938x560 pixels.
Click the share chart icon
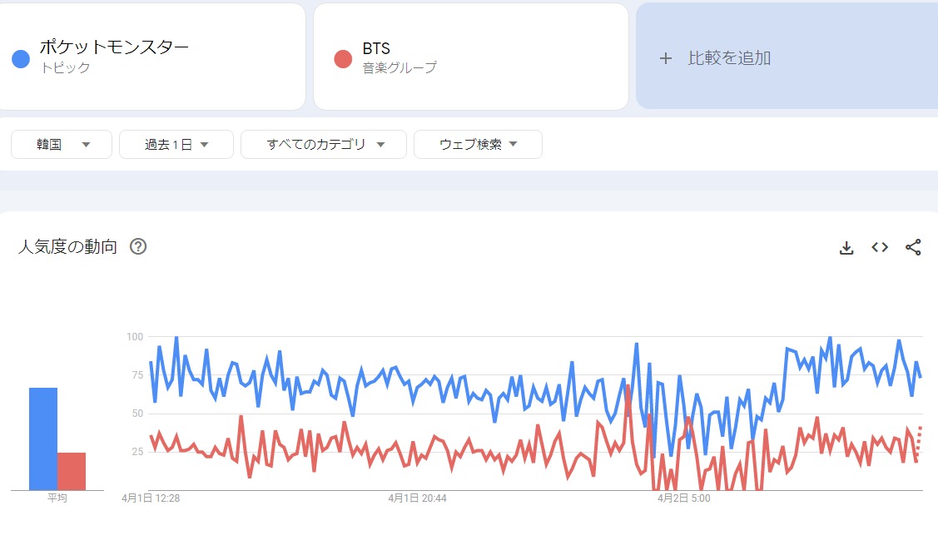913,247
